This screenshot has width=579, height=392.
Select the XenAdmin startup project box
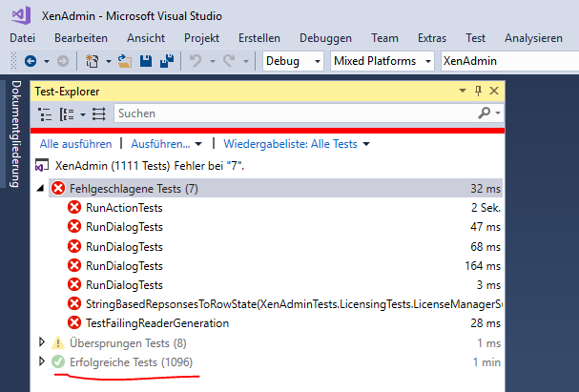pos(509,61)
